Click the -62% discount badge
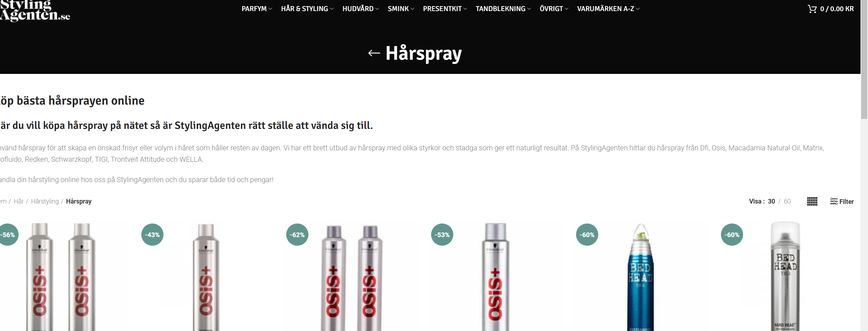 pyautogui.click(x=297, y=235)
